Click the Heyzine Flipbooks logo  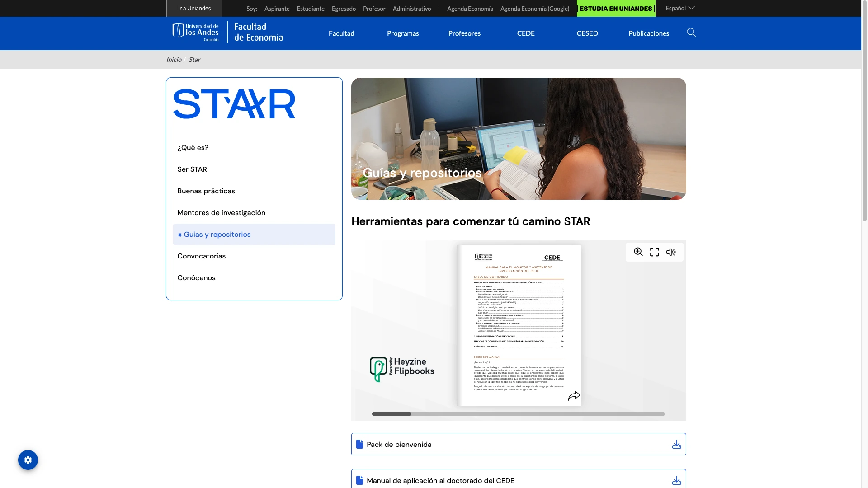click(402, 370)
